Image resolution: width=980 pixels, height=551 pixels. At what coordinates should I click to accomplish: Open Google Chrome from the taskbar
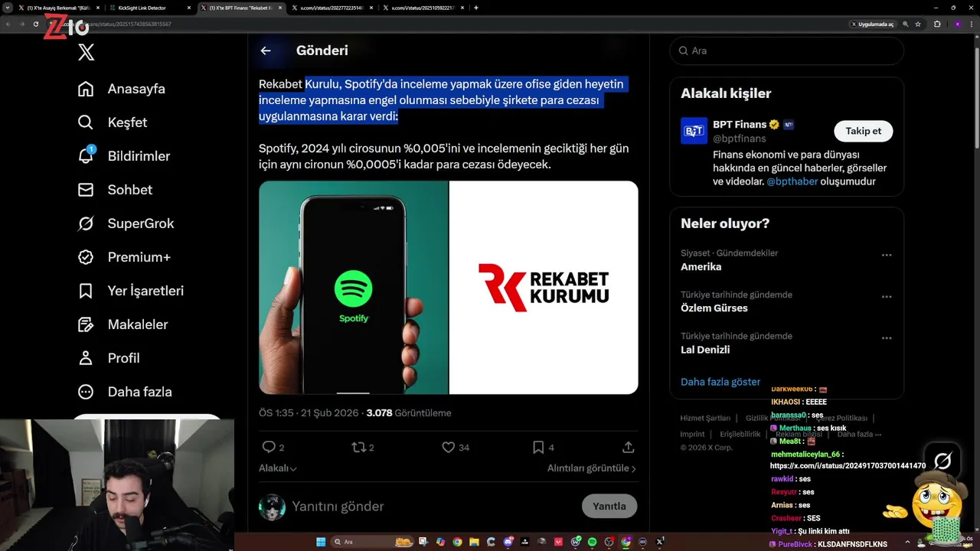458,542
